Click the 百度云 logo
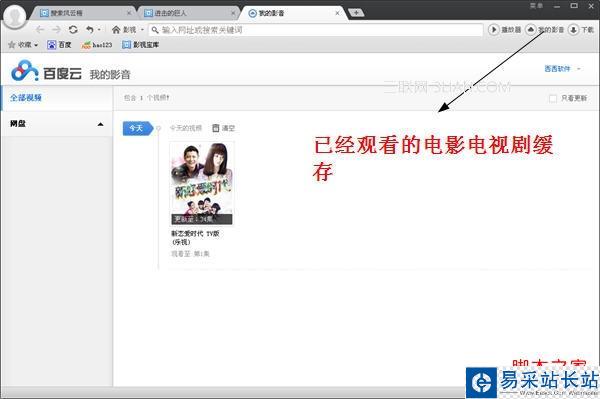The image size is (600, 399). pos(46,71)
